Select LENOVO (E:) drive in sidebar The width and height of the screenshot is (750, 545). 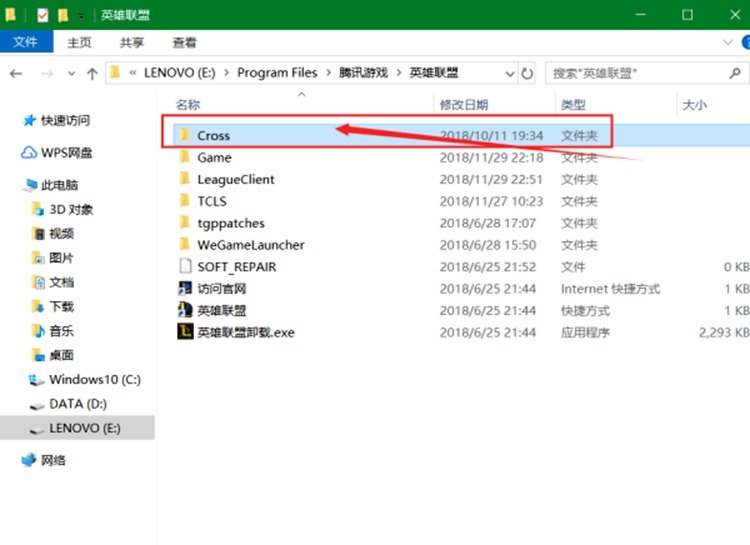tap(85, 428)
